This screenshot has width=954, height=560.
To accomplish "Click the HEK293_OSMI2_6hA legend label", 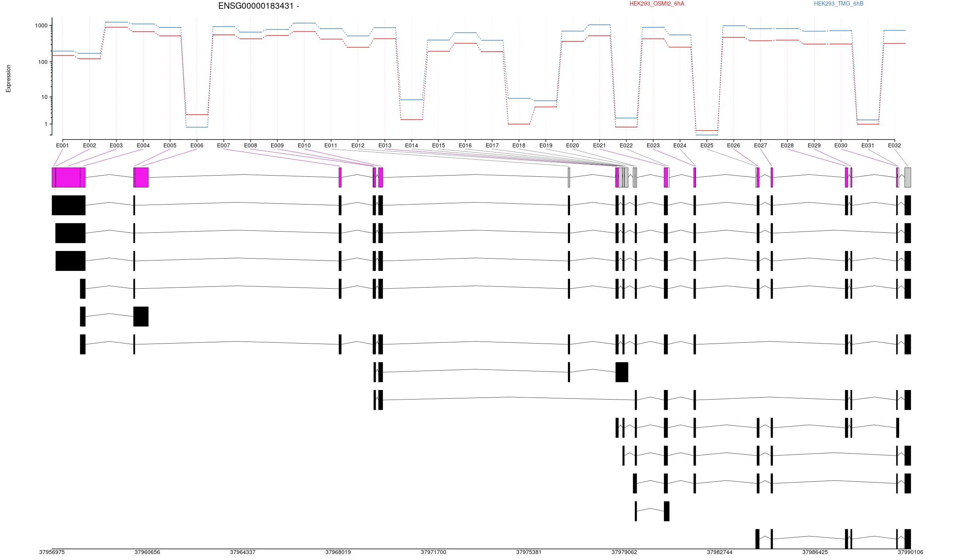I will [657, 4].
